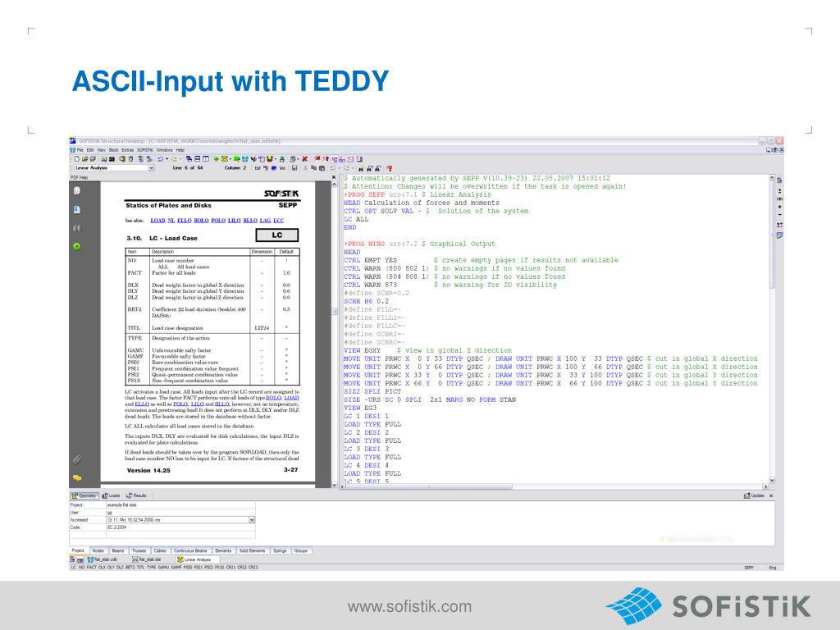Click the '+PROG WING' line in the editor
Viewport: 840px width, 630px height.
pos(419,244)
